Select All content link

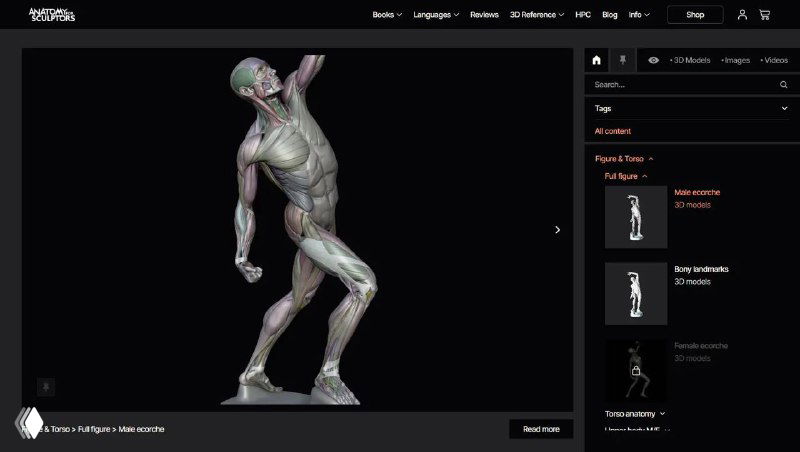(613, 131)
